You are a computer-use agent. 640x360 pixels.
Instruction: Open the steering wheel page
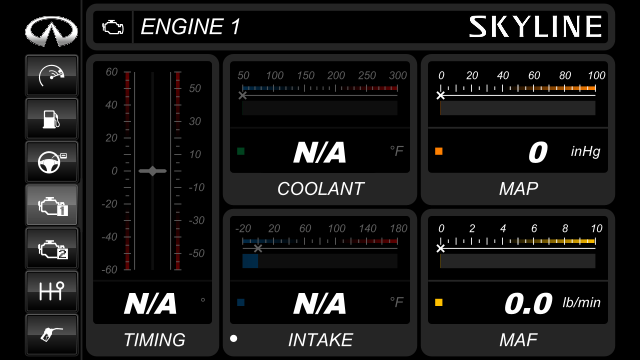tap(51, 162)
